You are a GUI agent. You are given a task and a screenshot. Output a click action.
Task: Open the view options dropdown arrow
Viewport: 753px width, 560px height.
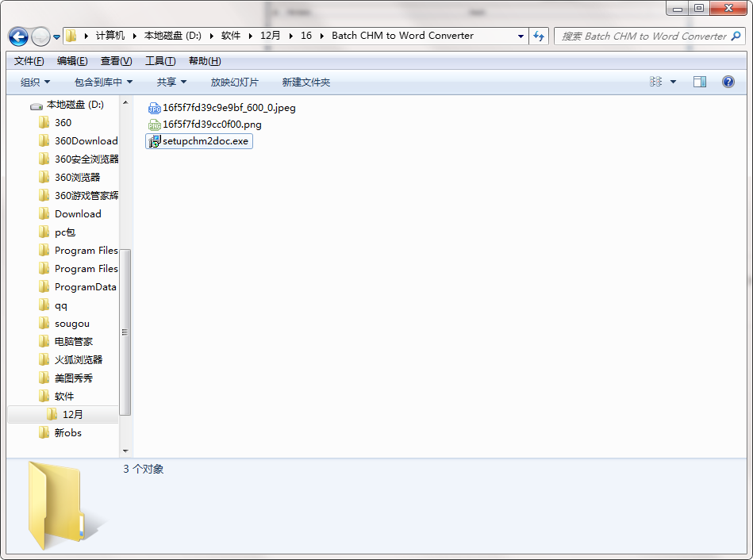(x=674, y=82)
